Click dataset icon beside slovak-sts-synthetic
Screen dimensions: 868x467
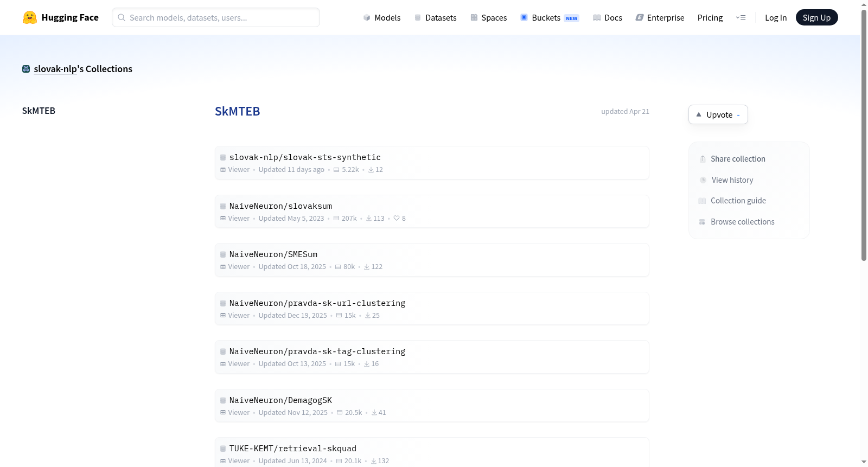(x=223, y=157)
